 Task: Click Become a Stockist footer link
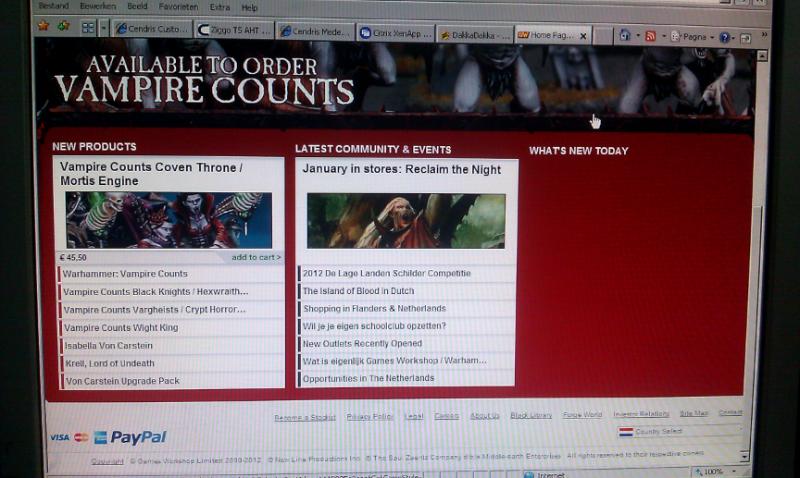tap(305, 417)
